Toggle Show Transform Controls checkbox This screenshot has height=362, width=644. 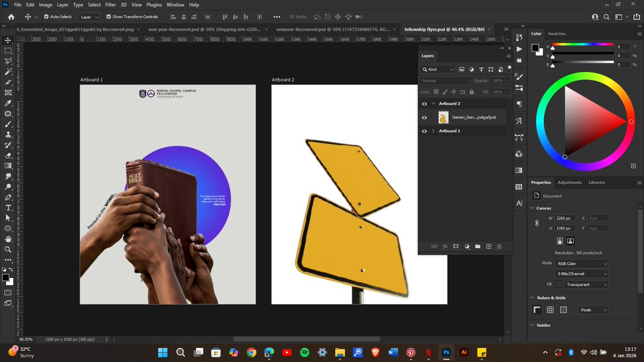[108, 17]
